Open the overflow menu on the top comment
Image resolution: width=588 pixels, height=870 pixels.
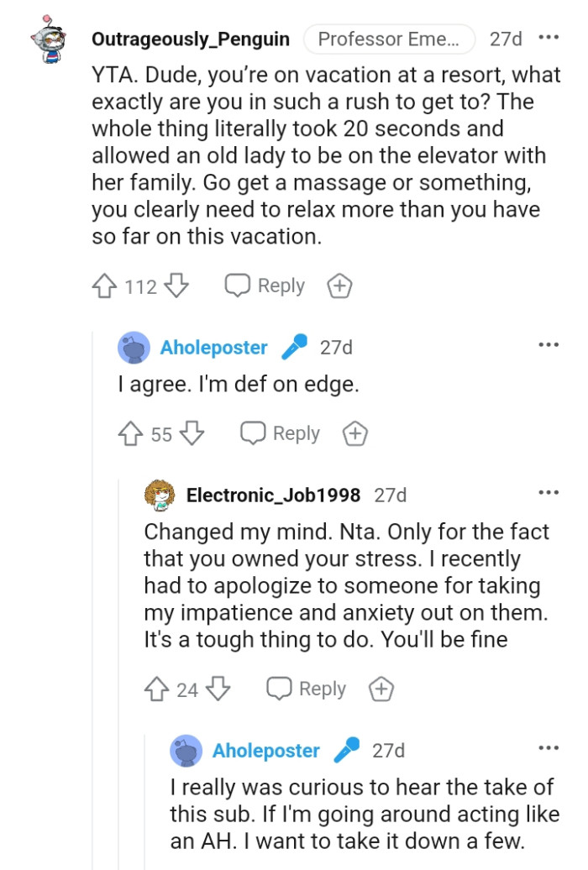click(549, 39)
